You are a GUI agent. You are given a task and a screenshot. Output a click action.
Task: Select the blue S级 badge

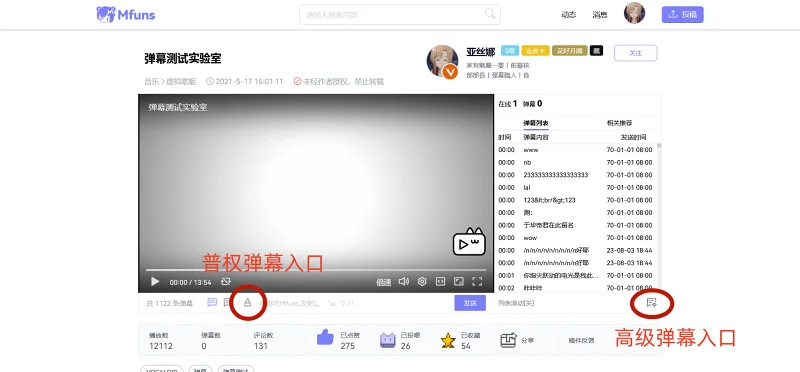(x=510, y=51)
